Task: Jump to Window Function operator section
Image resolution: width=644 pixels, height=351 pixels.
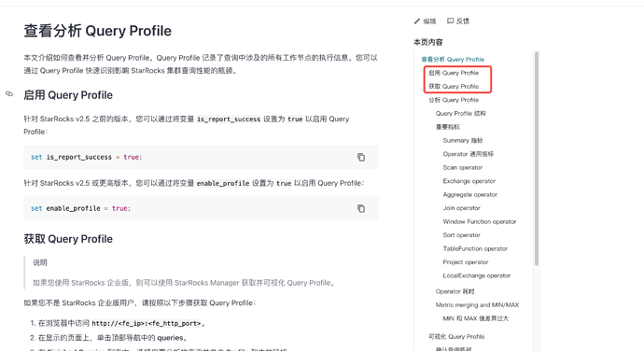Action: (x=480, y=222)
